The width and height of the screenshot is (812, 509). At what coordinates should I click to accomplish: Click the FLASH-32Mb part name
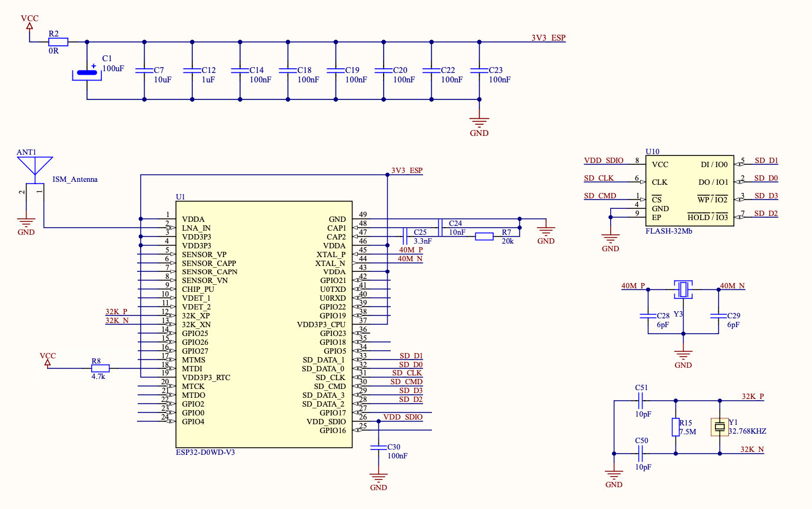(669, 231)
